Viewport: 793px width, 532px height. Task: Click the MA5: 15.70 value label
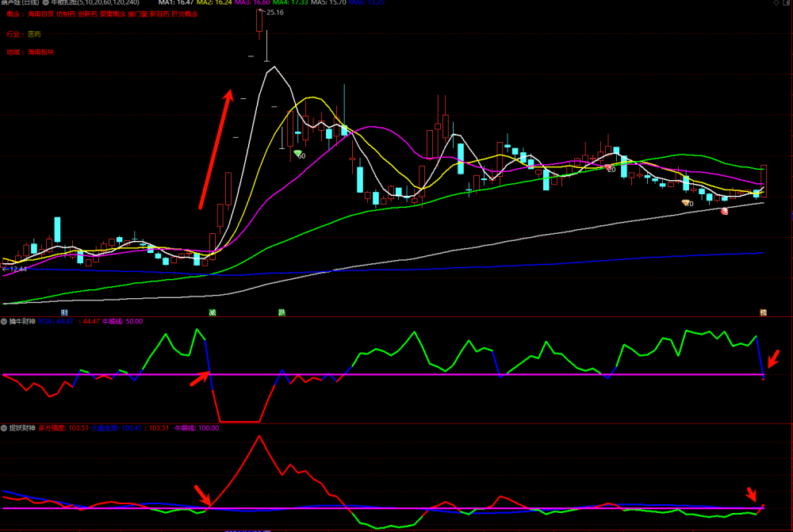click(x=328, y=2)
